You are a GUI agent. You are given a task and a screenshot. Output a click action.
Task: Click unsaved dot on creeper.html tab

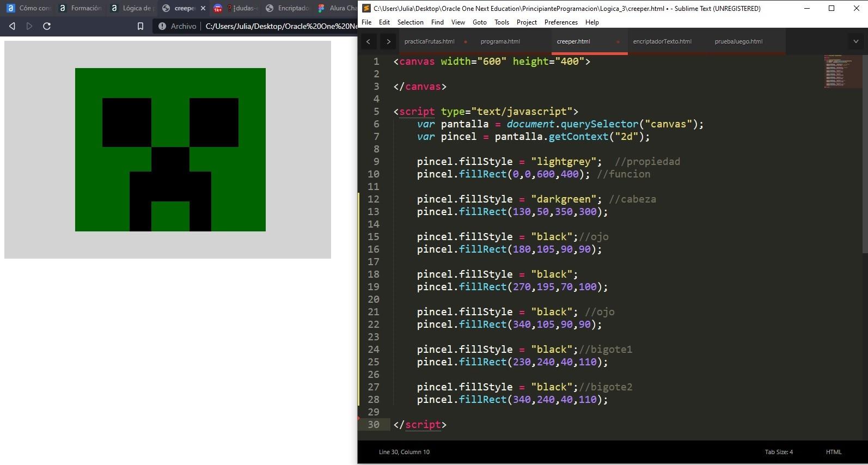(x=618, y=42)
